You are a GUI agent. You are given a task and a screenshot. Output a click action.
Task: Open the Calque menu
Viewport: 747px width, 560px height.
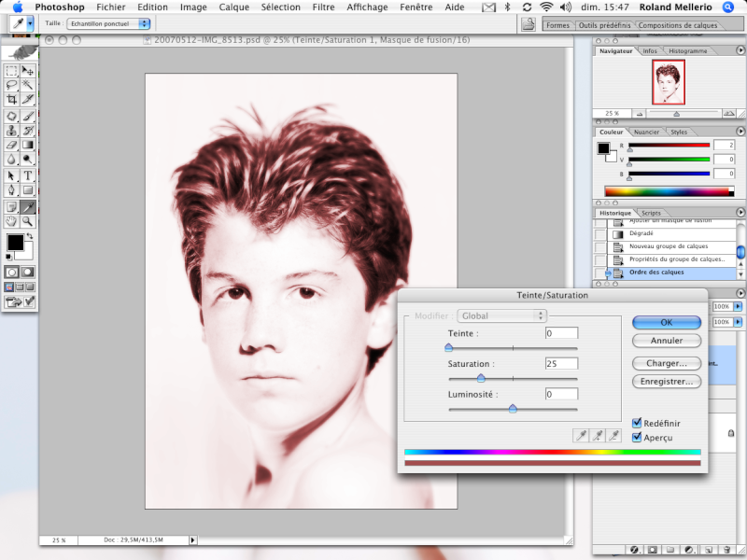pyautogui.click(x=234, y=7)
